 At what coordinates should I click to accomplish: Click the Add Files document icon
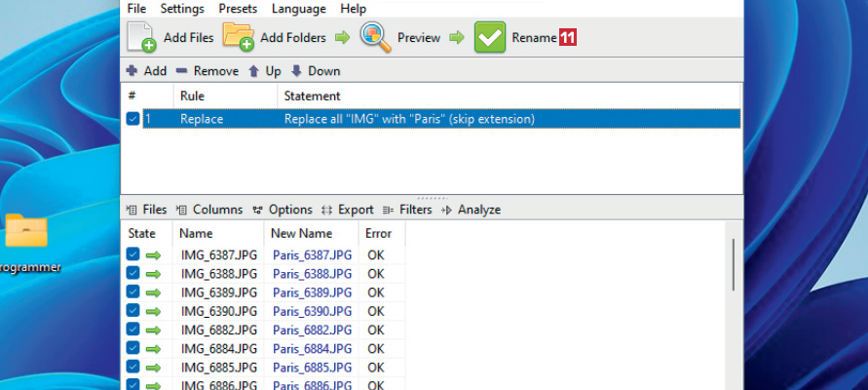141,37
